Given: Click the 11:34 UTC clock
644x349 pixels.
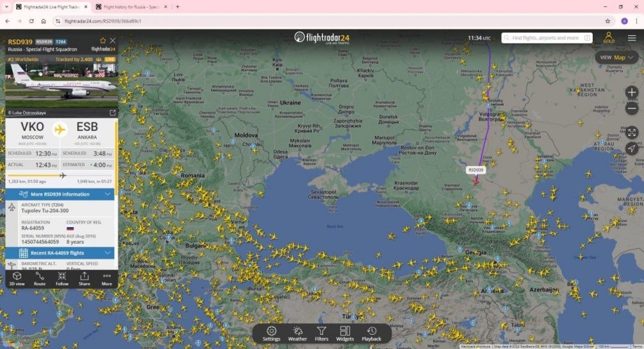Looking at the screenshot, I should [x=479, y=38].
